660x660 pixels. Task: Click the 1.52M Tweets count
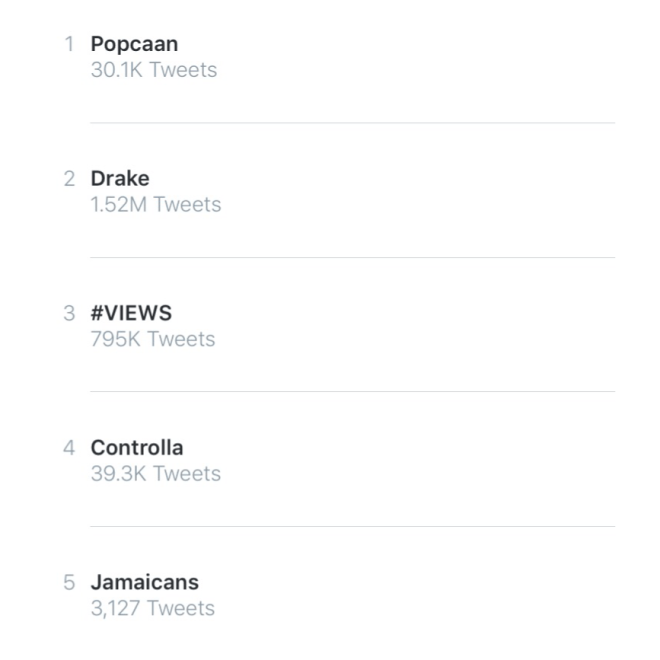click(155, 205)
